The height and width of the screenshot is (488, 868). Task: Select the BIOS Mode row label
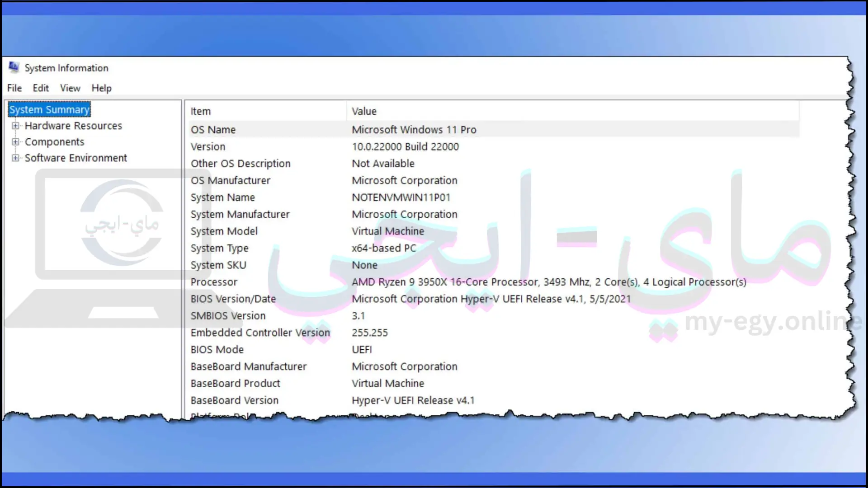point(217,350)
